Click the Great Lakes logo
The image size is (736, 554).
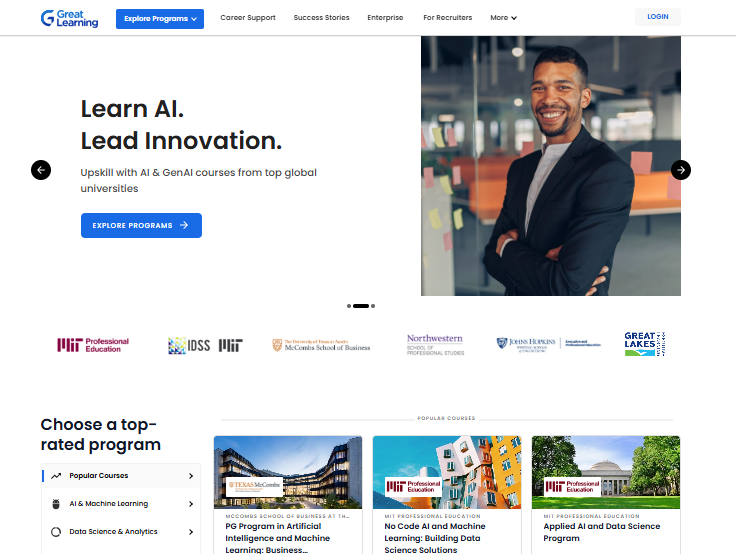click(645, 344)
